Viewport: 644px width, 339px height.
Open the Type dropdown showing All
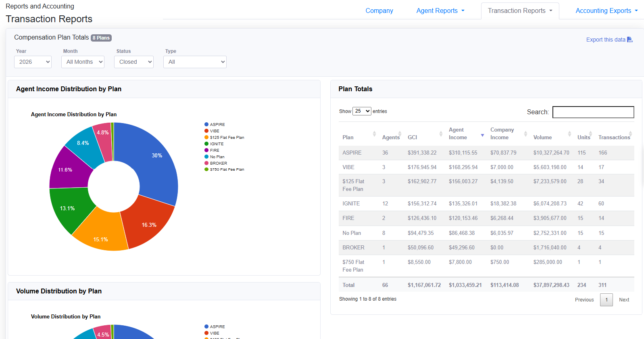click(195, 62)
